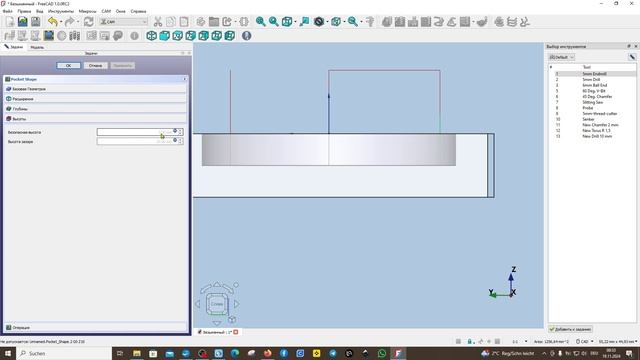
Task: Select the Right view cube icon
Action: pos(191,36)
